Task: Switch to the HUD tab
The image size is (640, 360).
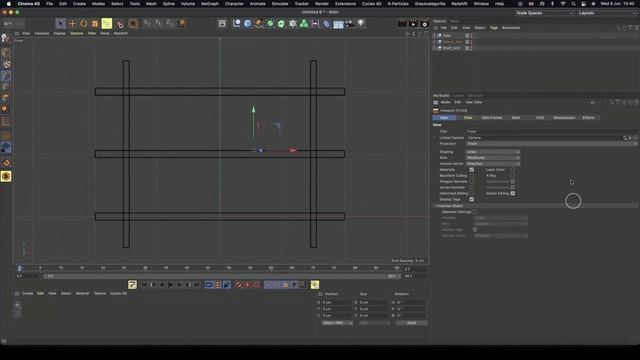Action: 540,118
